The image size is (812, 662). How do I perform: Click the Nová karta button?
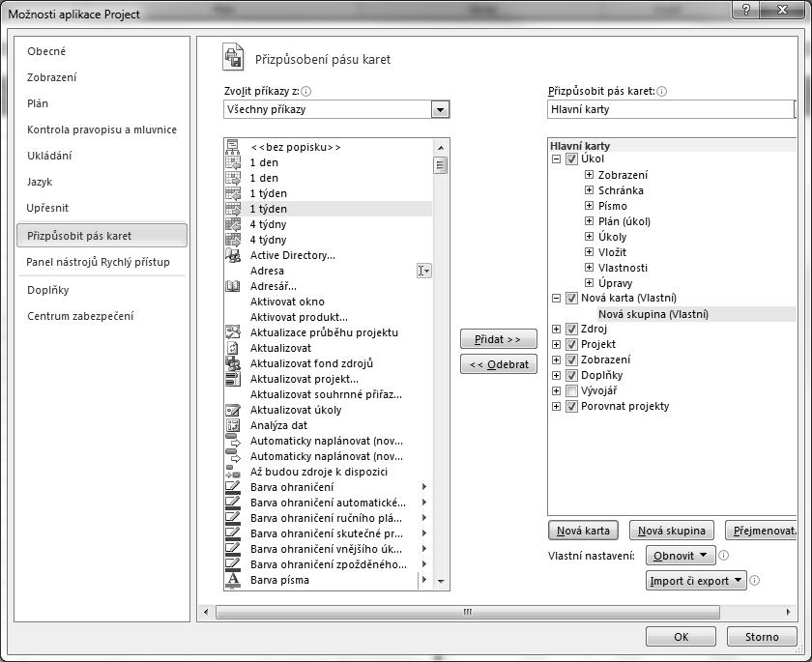[x=583, y=531]
